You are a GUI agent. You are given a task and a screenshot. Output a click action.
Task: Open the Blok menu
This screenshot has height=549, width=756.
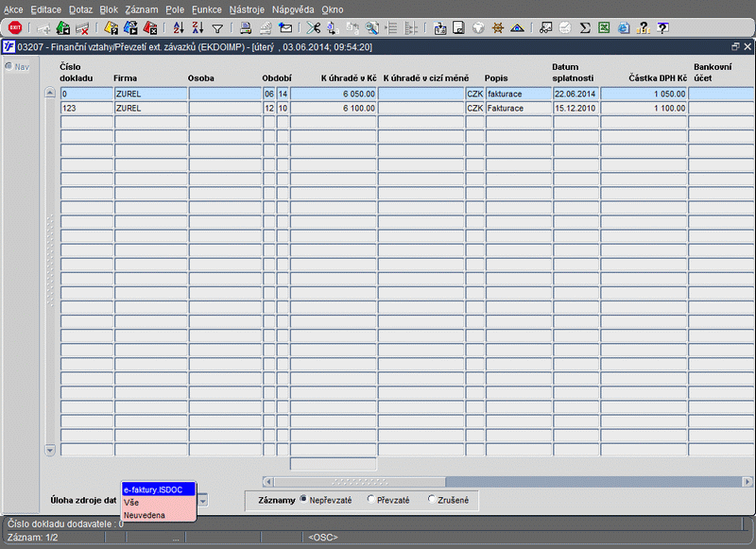tap(109, 9)
